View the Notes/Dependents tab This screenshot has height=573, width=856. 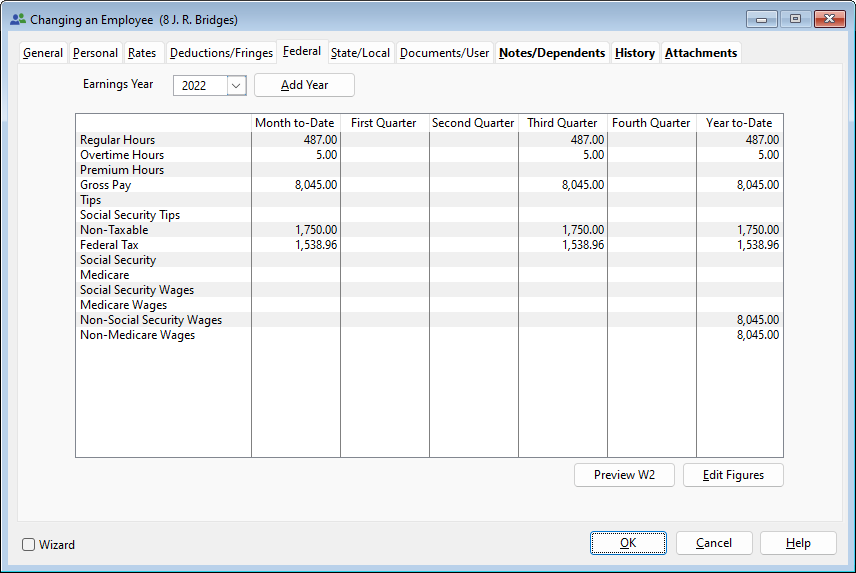coord(552,53)
